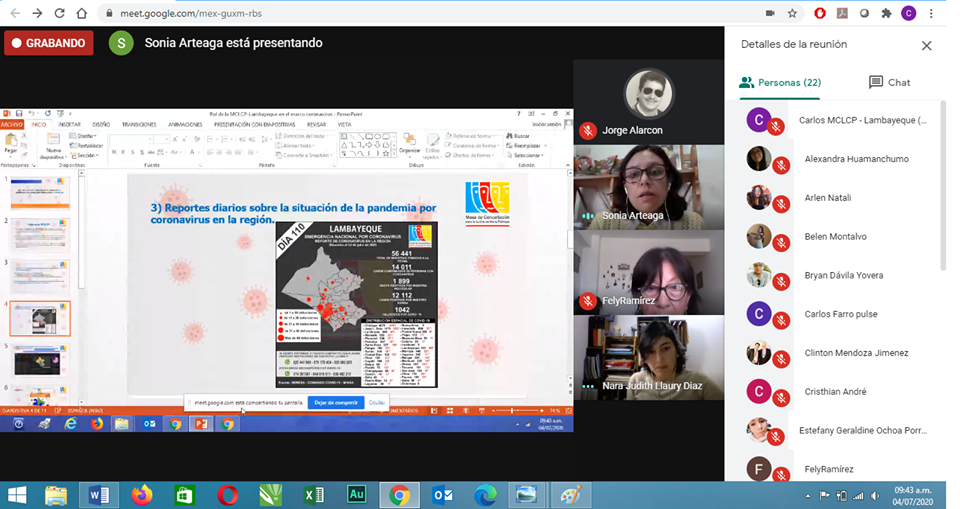
Task: Select the Personas (22) tab
Action: click(x=780, y=82)
